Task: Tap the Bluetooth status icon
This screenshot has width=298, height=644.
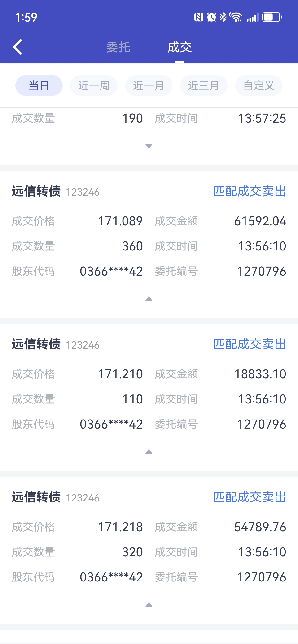Action: click(x=223, y=17)
